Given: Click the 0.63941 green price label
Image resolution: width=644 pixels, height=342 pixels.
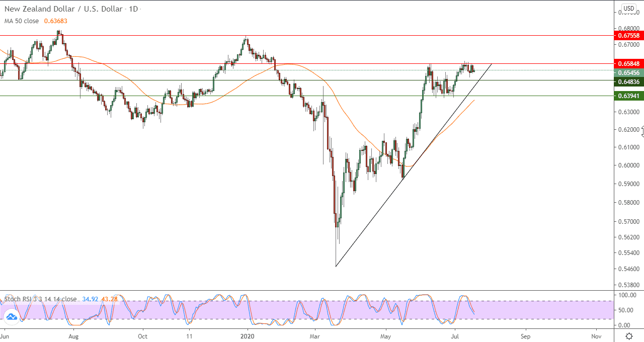Looking at the screenshot, I should click(629, 96).
